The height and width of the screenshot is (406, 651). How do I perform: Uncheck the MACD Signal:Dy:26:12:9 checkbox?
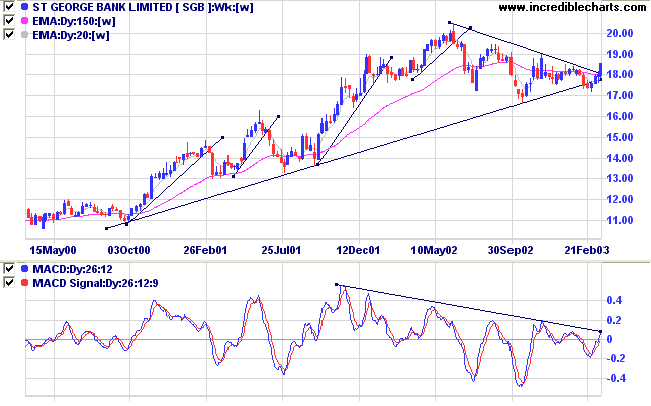9,283
